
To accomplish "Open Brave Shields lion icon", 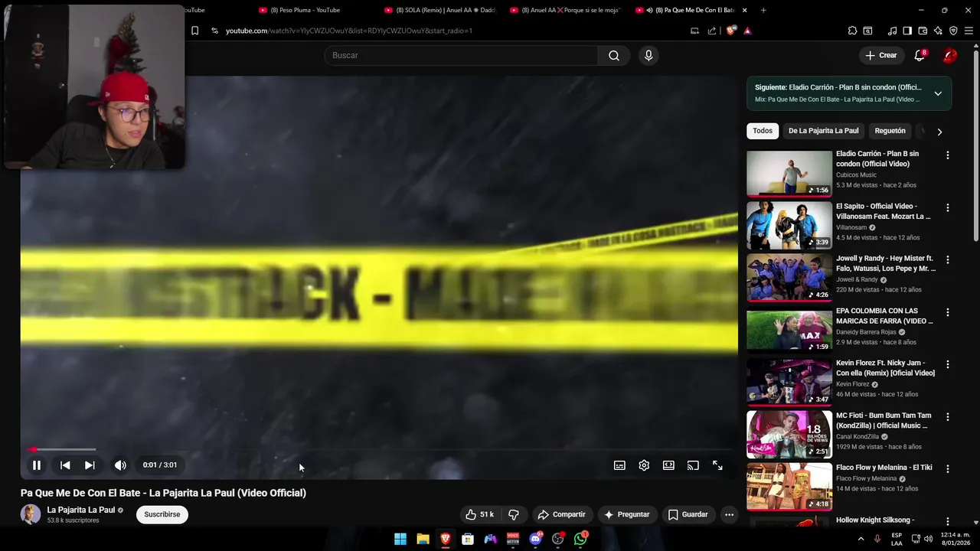I will [x=730, y=31].
